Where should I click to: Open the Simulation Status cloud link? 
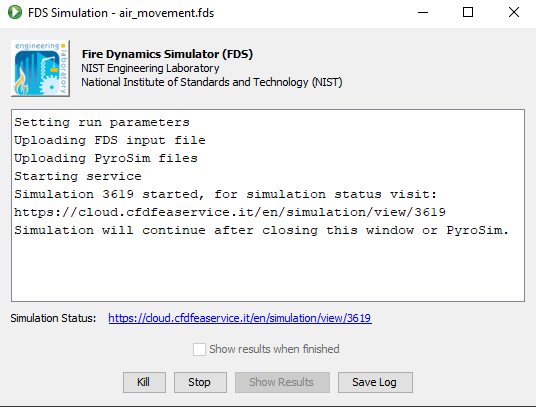click(240, 318)
